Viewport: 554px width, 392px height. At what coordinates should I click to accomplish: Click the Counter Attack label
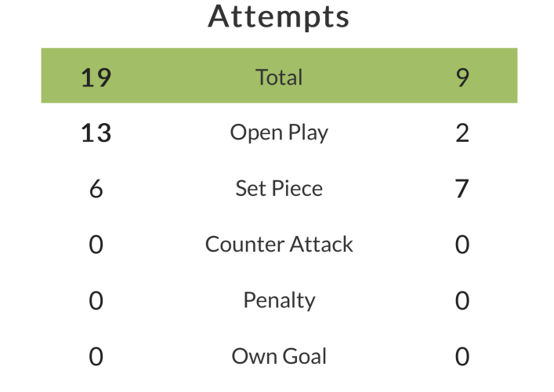[x=279, y=245]
